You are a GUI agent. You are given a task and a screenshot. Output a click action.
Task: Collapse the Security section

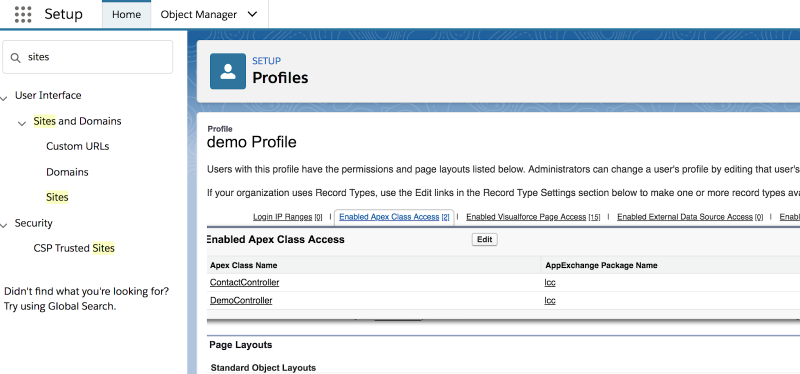pyautogui.click(x=4, y=225)
